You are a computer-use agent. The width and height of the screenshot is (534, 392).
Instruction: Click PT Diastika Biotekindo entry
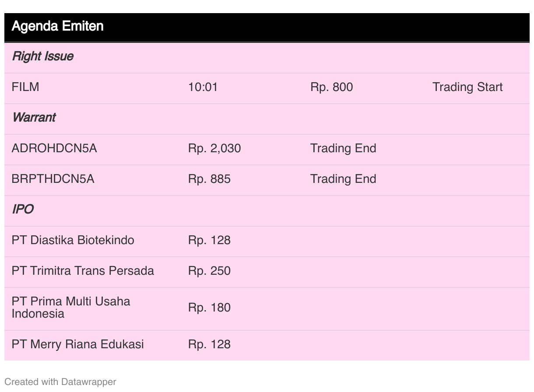73,240
